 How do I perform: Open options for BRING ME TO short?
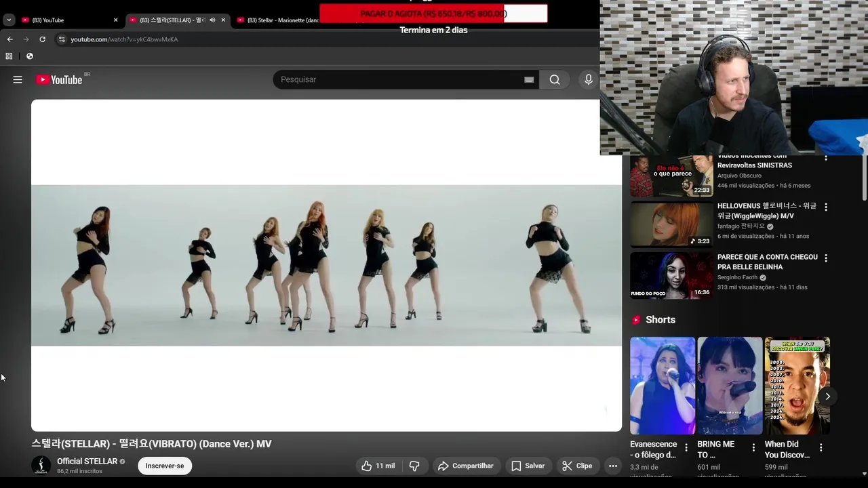[x=753, y=447]
